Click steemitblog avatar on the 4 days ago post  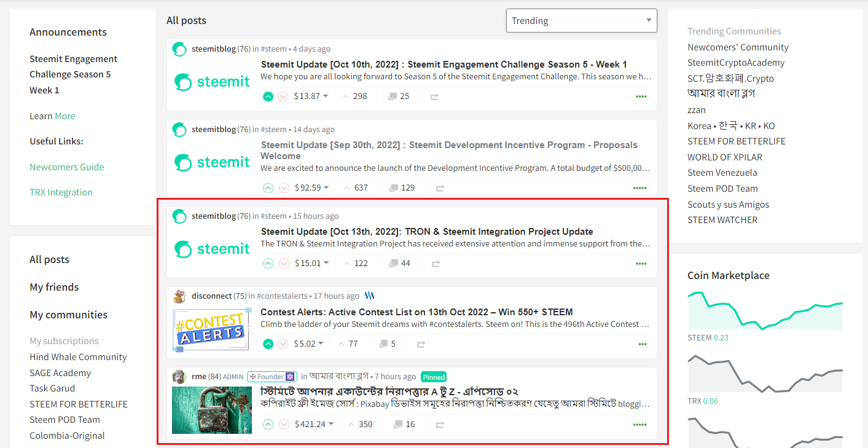point(179,49)
